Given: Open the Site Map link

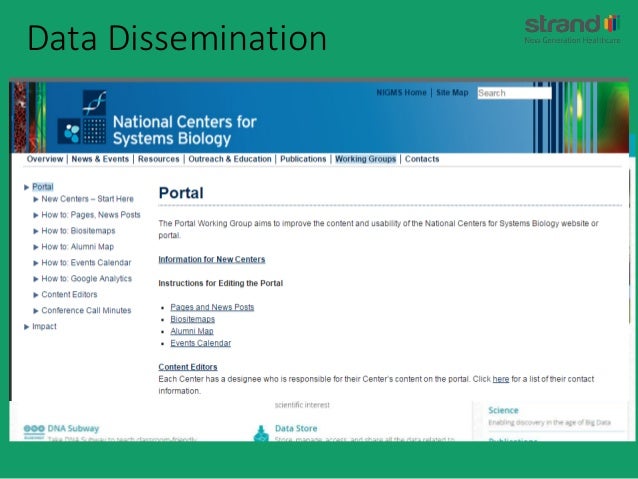Looking at the screenshot, I should click(x=452, y=92).
